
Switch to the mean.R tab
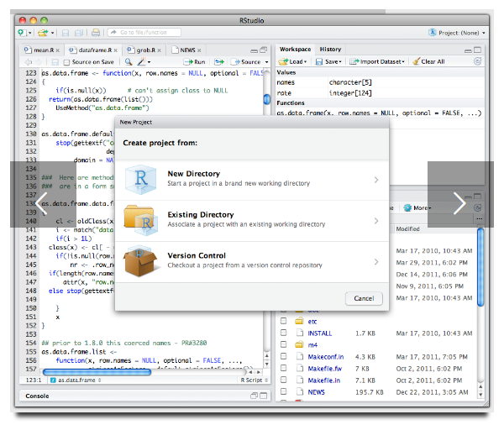pyautogui.click(x=44, y=50)
